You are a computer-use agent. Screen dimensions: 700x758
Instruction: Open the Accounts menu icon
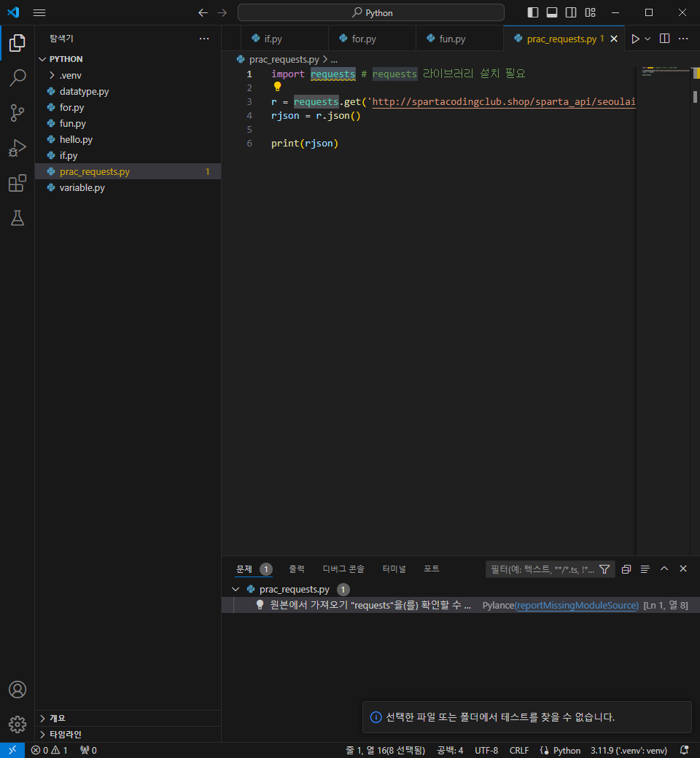coord(17,689)
